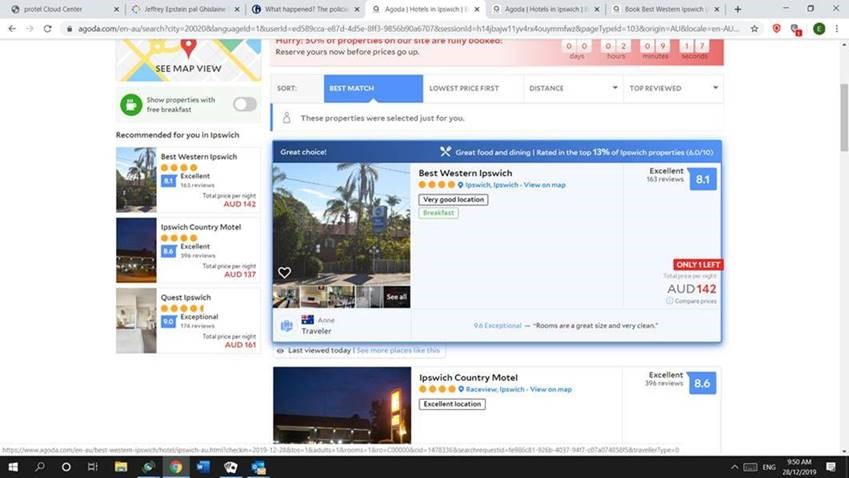Image resolution: width=849 pixels, height=478 pixels.
Task: Switch to the What happened? The police tab
Action: (305, 9)
